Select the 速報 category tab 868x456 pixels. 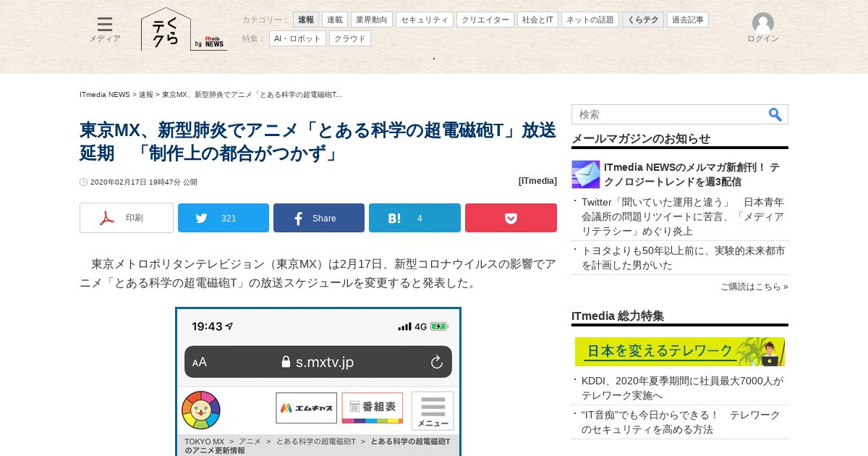point(306,20)
